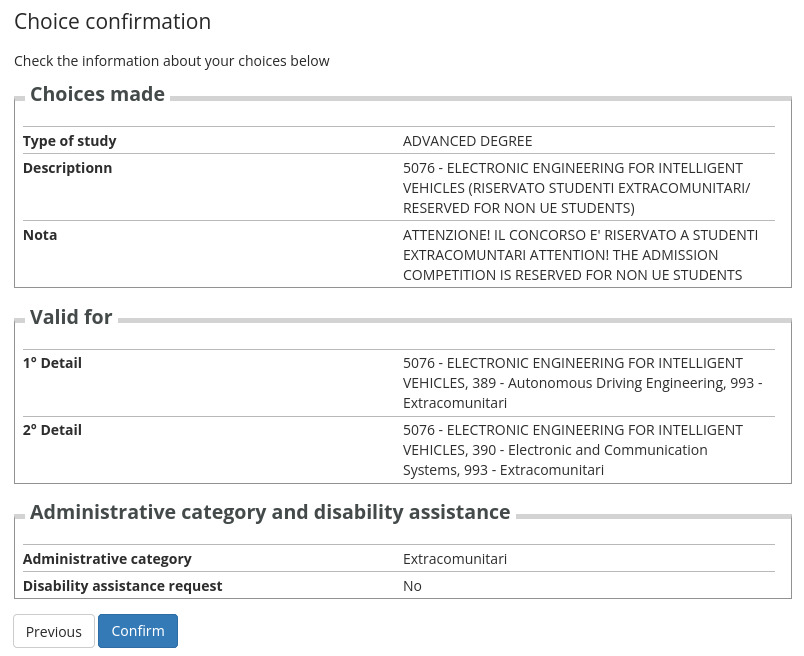The height and width of the screenshot is (656, 804).
Task: Click the 2° Detail label
Action: click(x=52, y=430)
